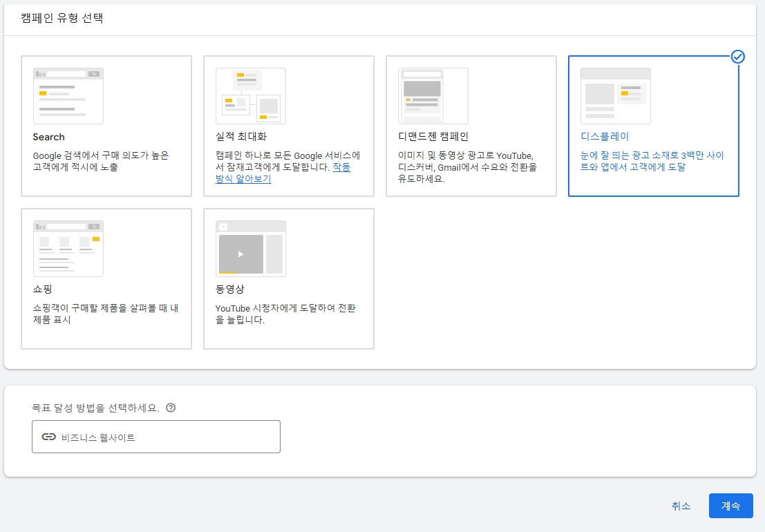
Task: Click the link icon in 비즈니스 웹사이트 field
Action: point(49,437)
